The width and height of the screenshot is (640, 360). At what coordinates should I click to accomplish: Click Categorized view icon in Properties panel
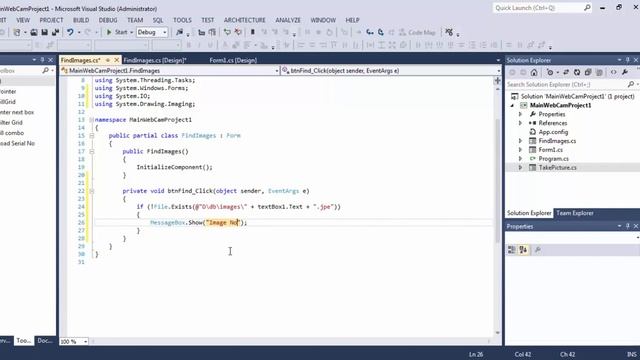pos(511,250)
